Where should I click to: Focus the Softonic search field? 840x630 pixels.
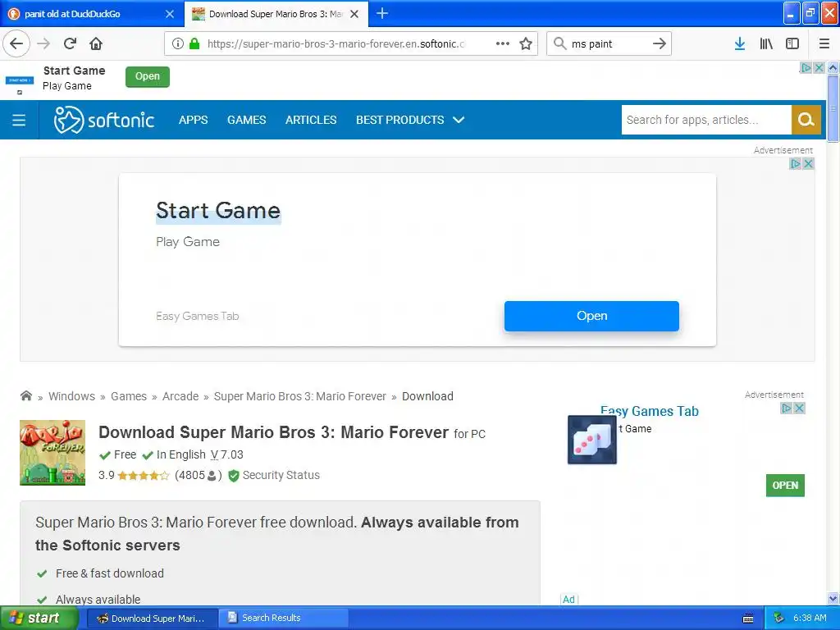pos(706,120)
